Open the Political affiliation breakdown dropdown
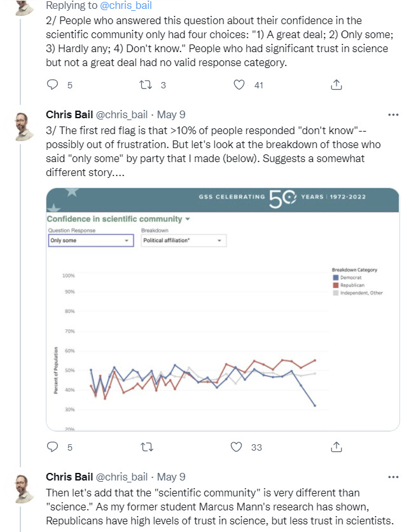 coord(184,240)
